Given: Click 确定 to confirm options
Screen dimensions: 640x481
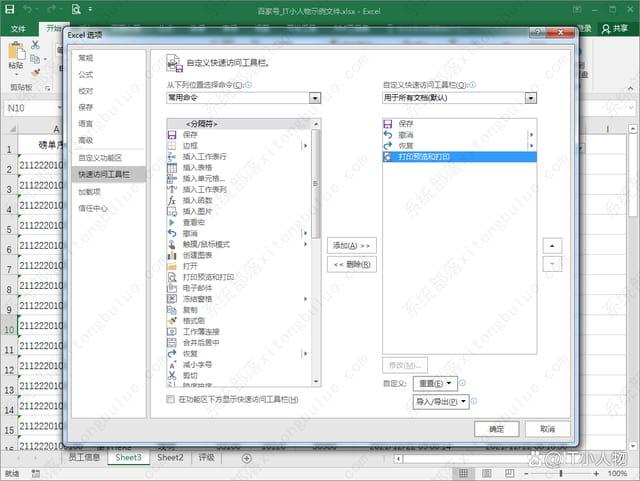Looking at the screenshot, I should pos(496,428).
